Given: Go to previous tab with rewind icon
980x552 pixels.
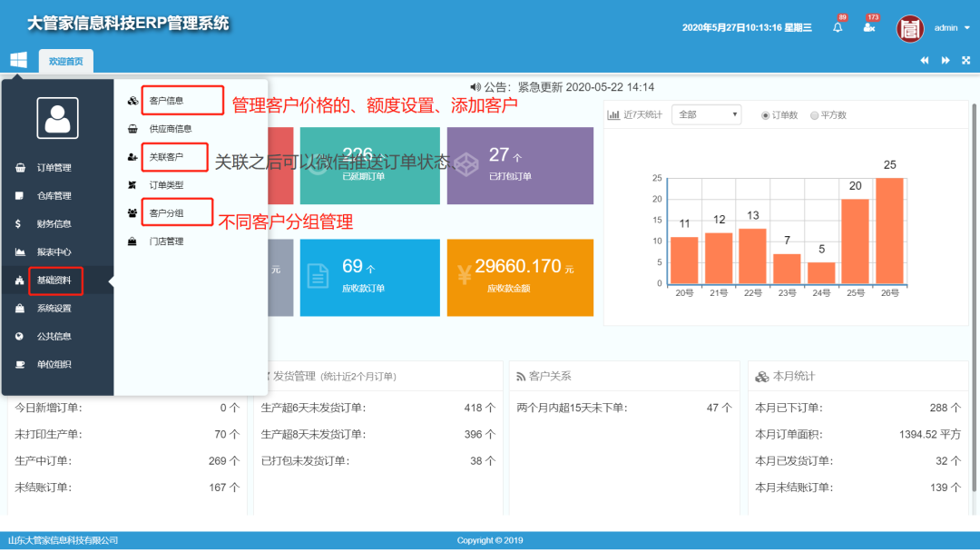Looking at the screenshot, I should (925, 61).
